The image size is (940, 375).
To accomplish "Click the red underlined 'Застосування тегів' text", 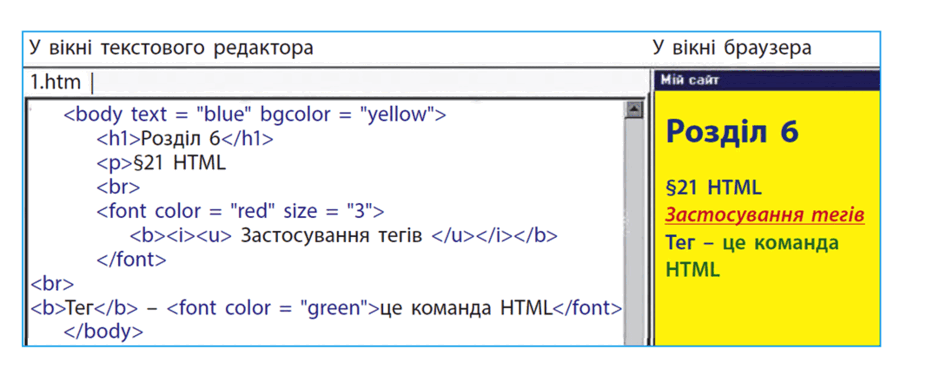I will point(765,215).
